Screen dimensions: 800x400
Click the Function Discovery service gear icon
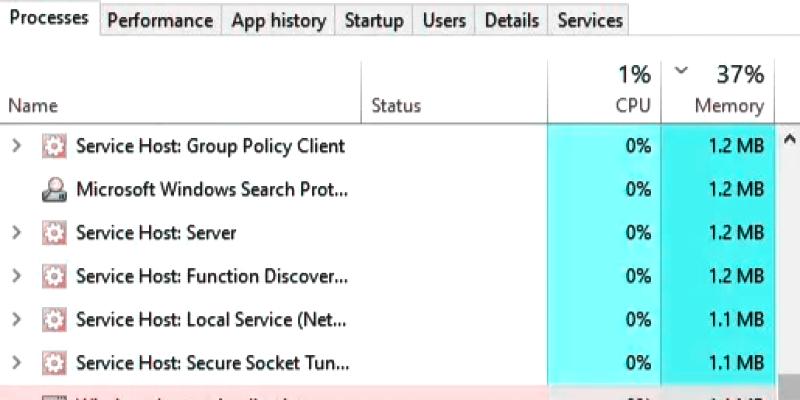[x=54, y=277]
